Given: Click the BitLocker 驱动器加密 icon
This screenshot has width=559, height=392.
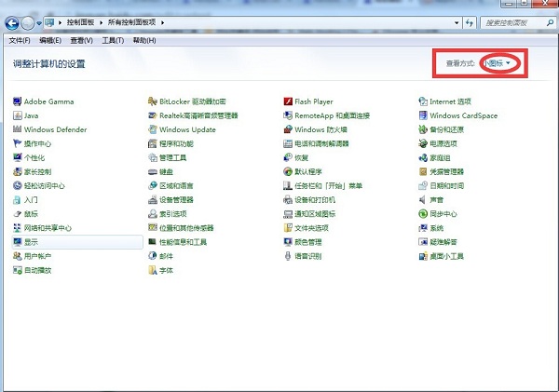Looking at the screenshot, I should 153,101.
